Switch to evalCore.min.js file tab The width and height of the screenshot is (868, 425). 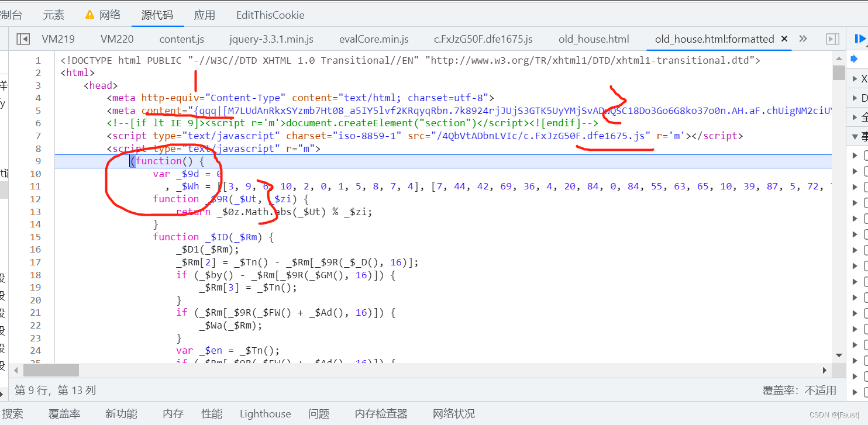374,39
